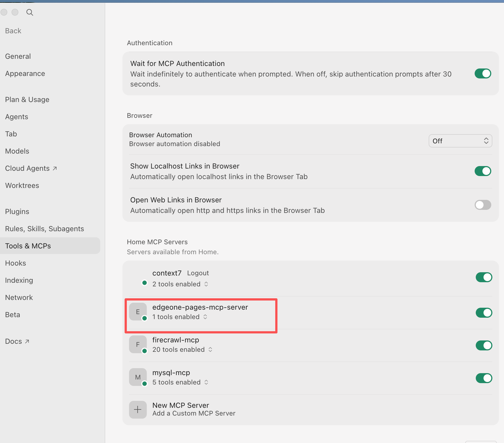
Task: Expand context7's 2 tools enabled list
Action: 180,284
